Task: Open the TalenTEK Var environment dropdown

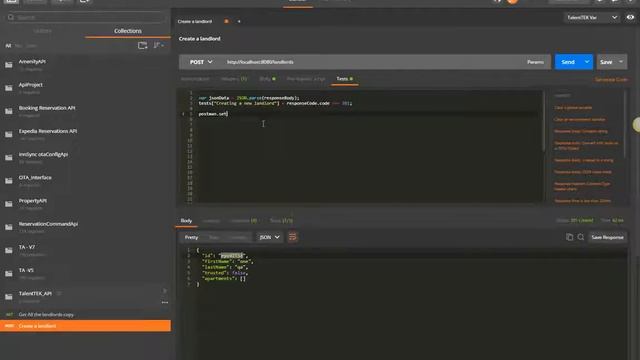Action: [x=592, y=18]
